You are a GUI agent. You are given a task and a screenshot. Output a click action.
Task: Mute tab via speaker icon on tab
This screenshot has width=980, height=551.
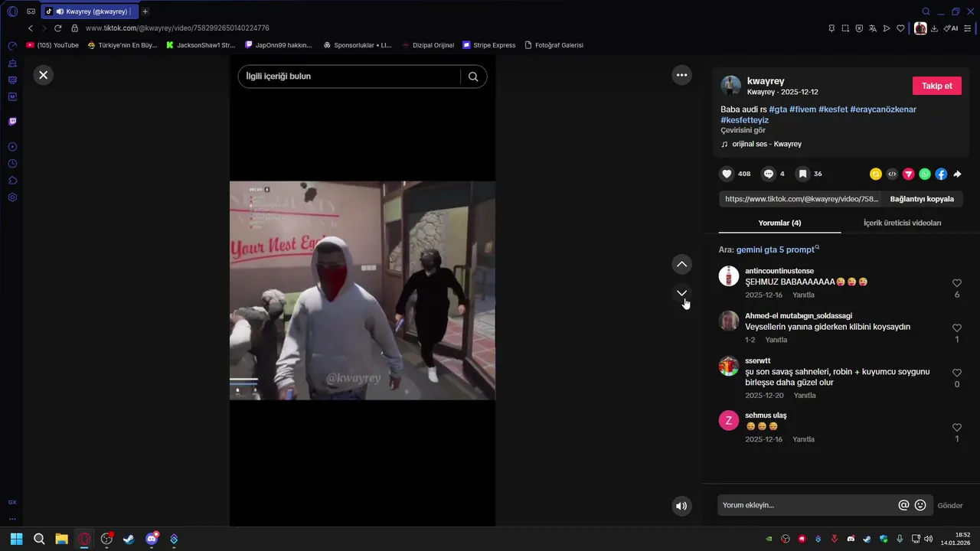(60, 11)
